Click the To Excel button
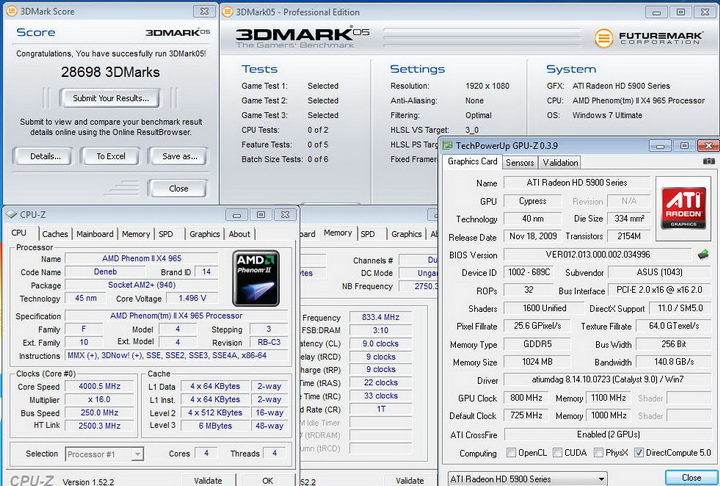This screenshot has height=486, width=720. tap(110, 156)
